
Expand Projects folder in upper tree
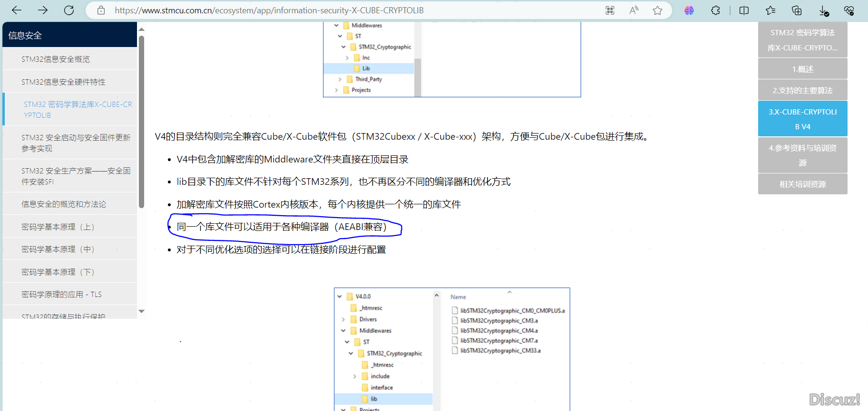click(x=336, y=90)
